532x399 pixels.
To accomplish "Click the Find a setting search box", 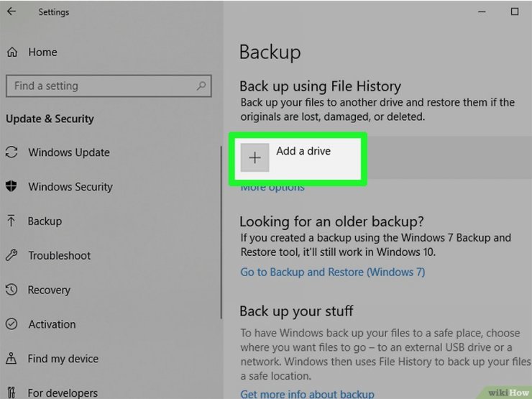I will [109, 86].
